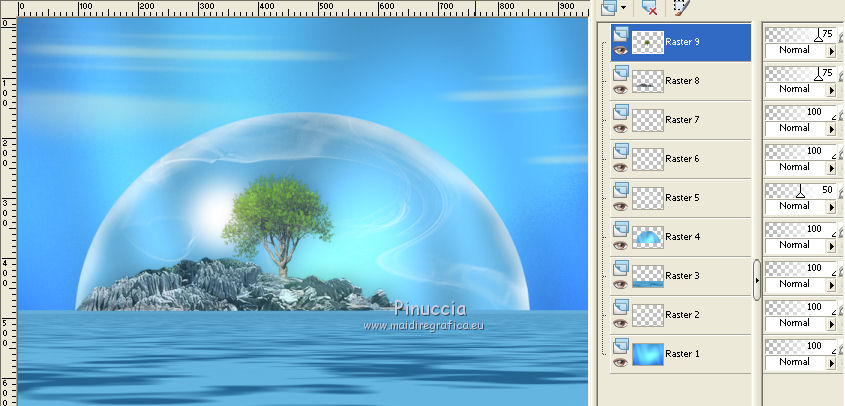Click the Raster 4 opacity slider at 100
This screenshot has width=845, height=406.
click(800, 230)
